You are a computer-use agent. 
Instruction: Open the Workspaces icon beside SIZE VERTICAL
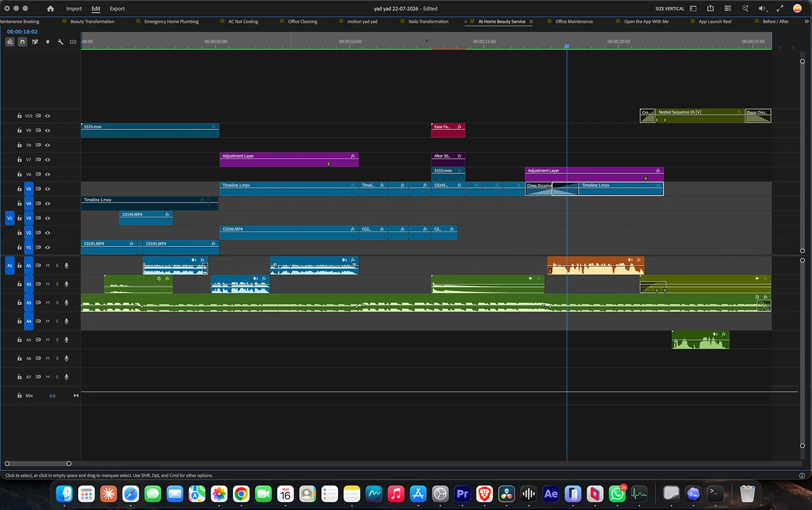point(693,9)
